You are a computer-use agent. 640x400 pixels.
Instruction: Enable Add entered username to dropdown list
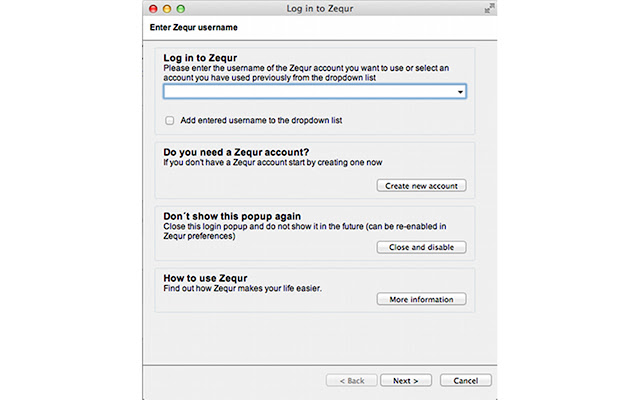(170, 120)
